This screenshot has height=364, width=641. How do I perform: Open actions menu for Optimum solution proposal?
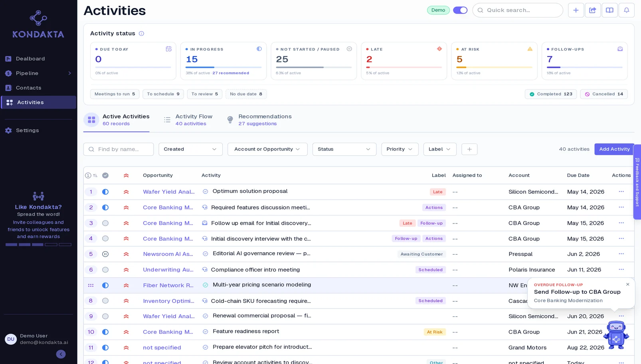click(621, 192)
